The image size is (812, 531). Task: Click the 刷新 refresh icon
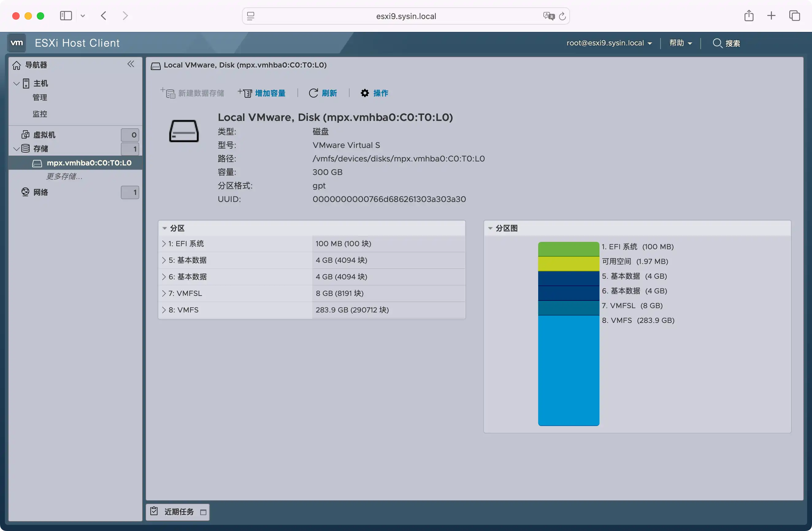coord(313,93)
